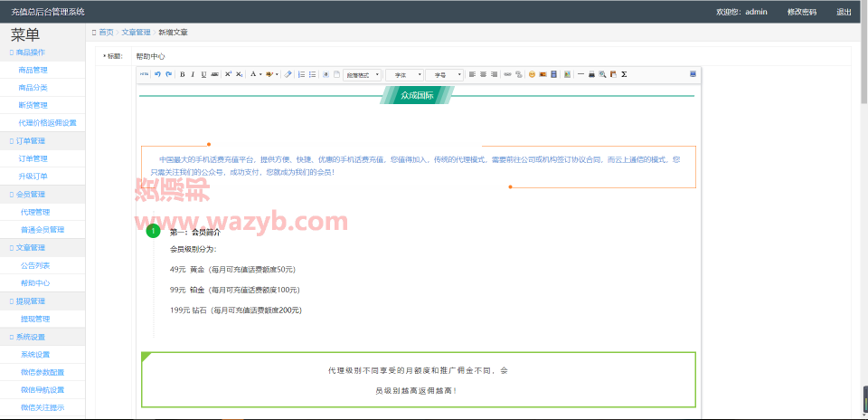Open 提现管理 sub-item in the sidebar

[x=35, y=319]
